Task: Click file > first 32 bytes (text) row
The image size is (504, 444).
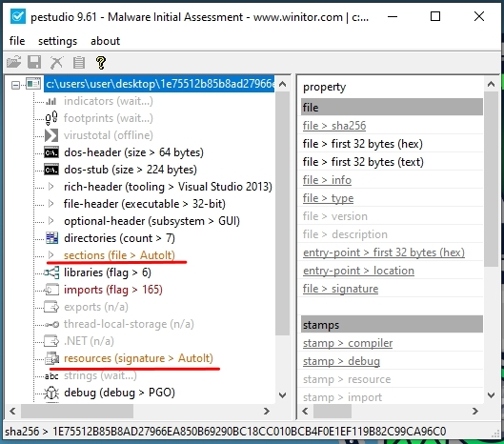Action: point(392,162)
